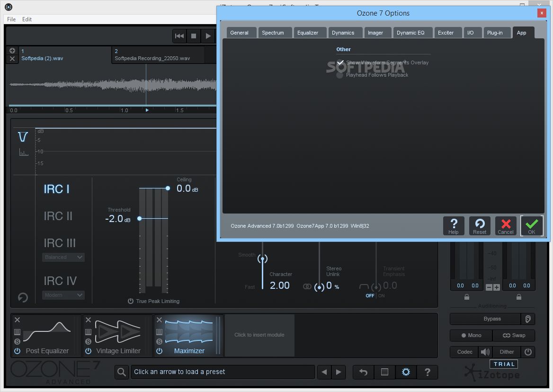Screen dimensions: 553x392
Task: Open the IRC IV Modern dropdown
Action: click(x=63, y=295)
